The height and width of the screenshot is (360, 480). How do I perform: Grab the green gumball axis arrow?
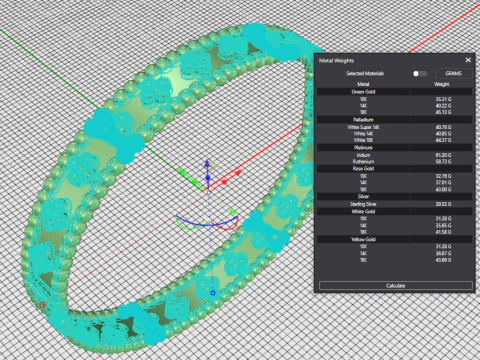tap(181, 172)
